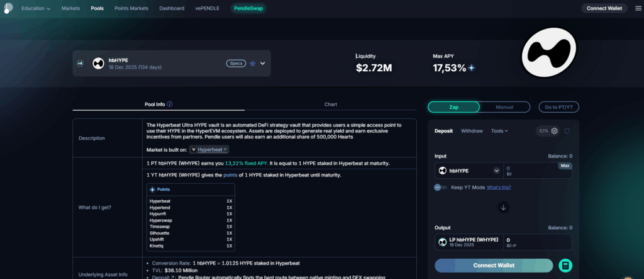Open the vePENDLE page
644x279 pixels.
point(208,8)
